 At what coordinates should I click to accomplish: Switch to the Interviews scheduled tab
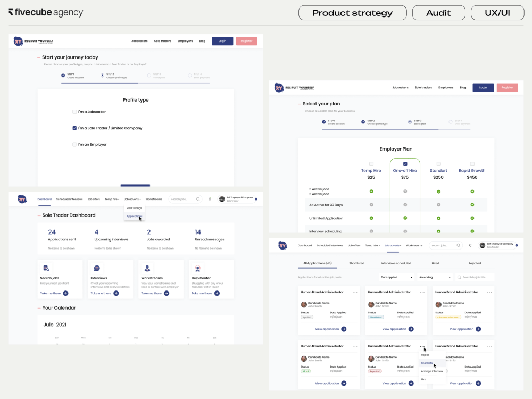pyautogui.click(x=396, y=263)
